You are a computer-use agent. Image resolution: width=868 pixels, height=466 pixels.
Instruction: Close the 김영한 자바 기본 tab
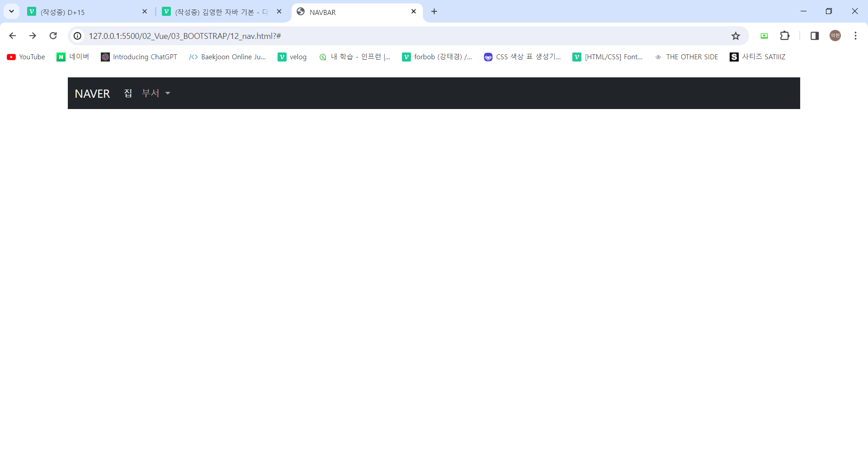(279, 11)
